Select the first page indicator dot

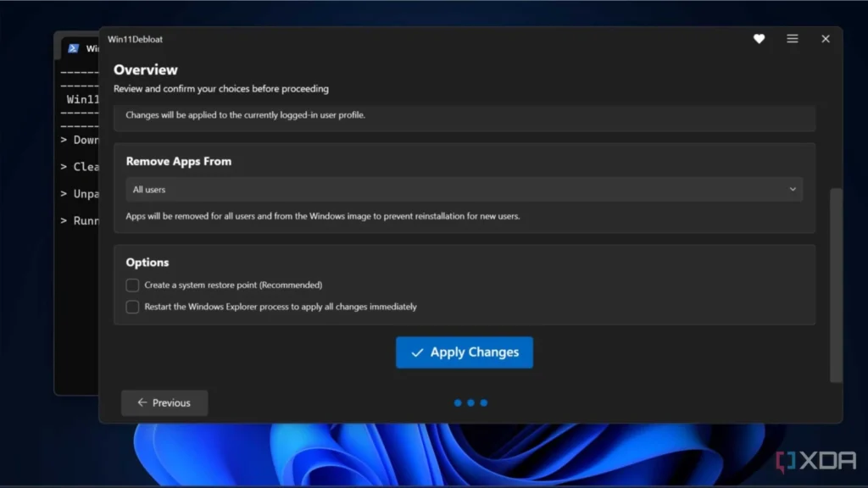[457, 402]
